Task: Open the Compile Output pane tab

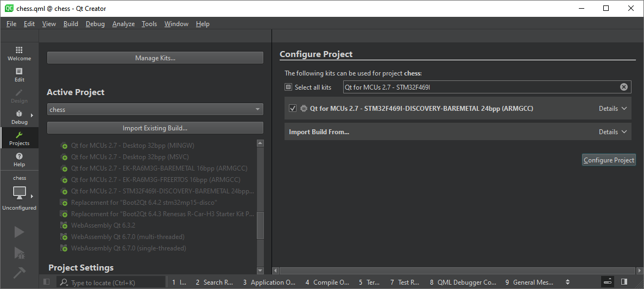Action: tap(327, 282)
